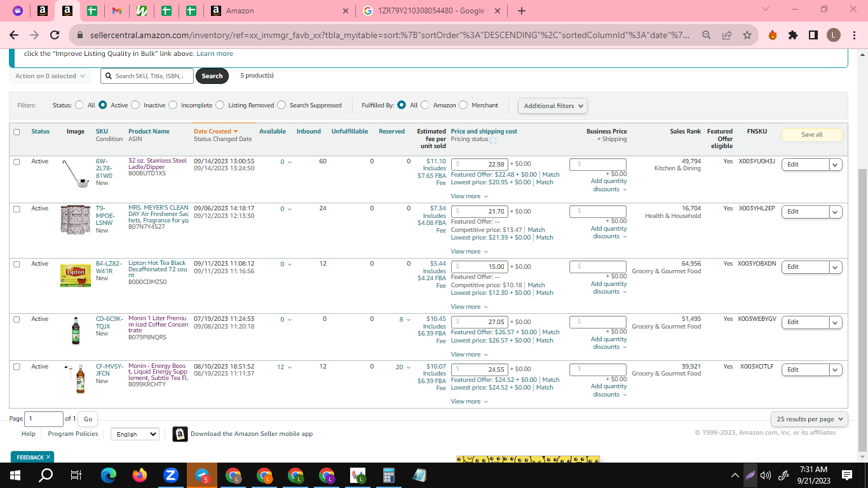The image size is (868, 488).
Task: Open Task View in taskbar
Action: pos(76,475)
